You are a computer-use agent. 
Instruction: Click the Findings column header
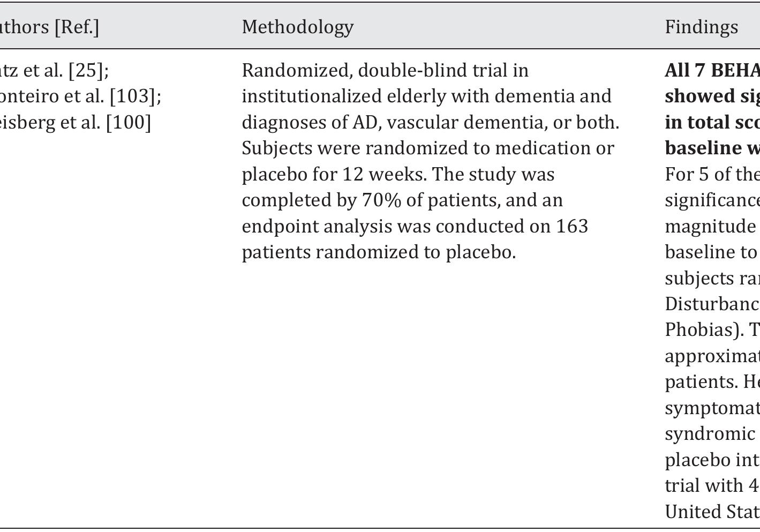pyautogui.click(x=701, y=27)
